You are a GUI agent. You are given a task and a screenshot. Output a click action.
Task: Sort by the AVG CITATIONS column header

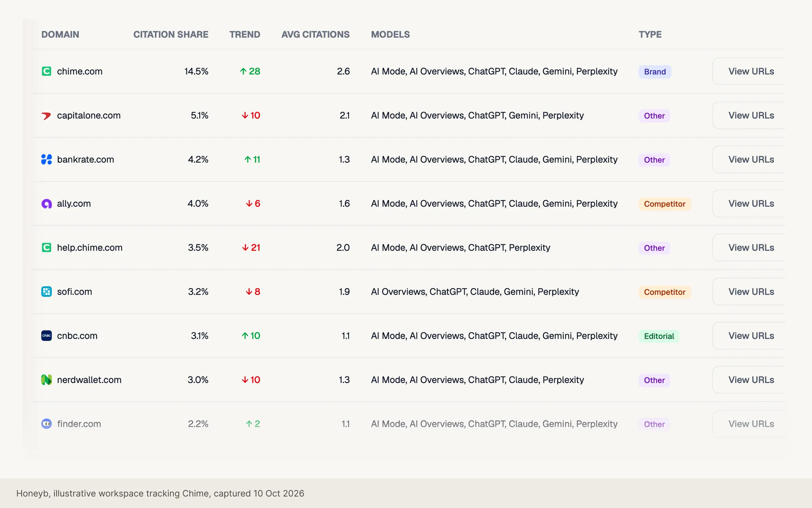pos(315,35)
